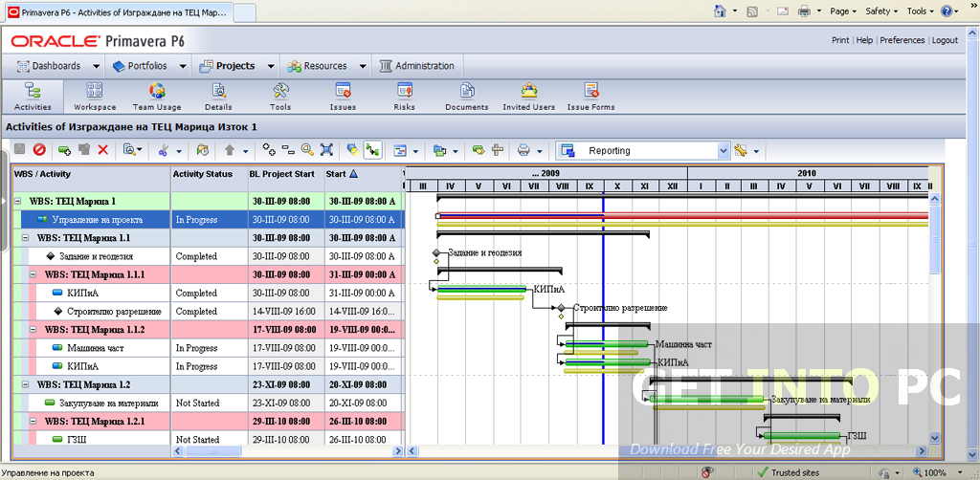Screen dimensions: 980x480
Task: Click the Logout link
Action: click(x=945, y=40)
